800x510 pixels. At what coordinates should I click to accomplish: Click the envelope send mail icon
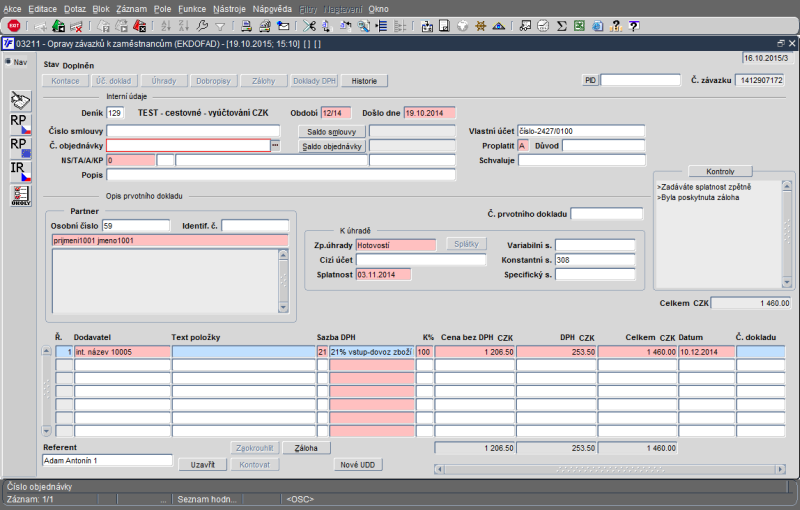pos(283,26)
